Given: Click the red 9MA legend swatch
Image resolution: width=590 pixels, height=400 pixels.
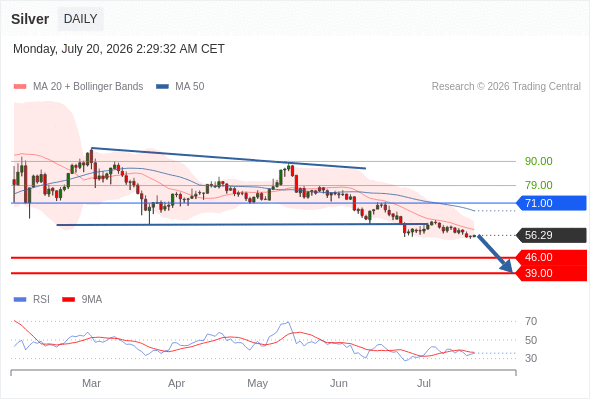Looking at the screenshot, I should pos(68,300).
